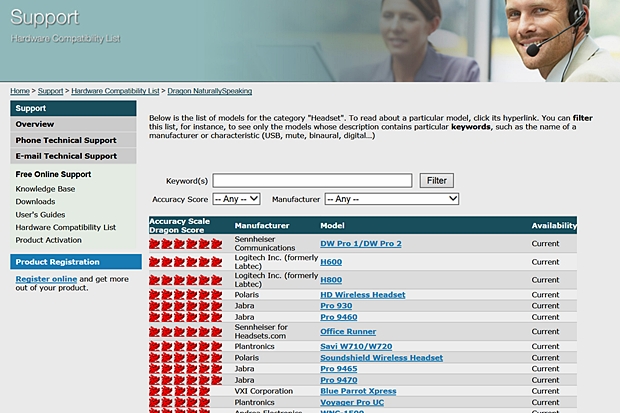Open the H800 model link

[x=331, y=280]
